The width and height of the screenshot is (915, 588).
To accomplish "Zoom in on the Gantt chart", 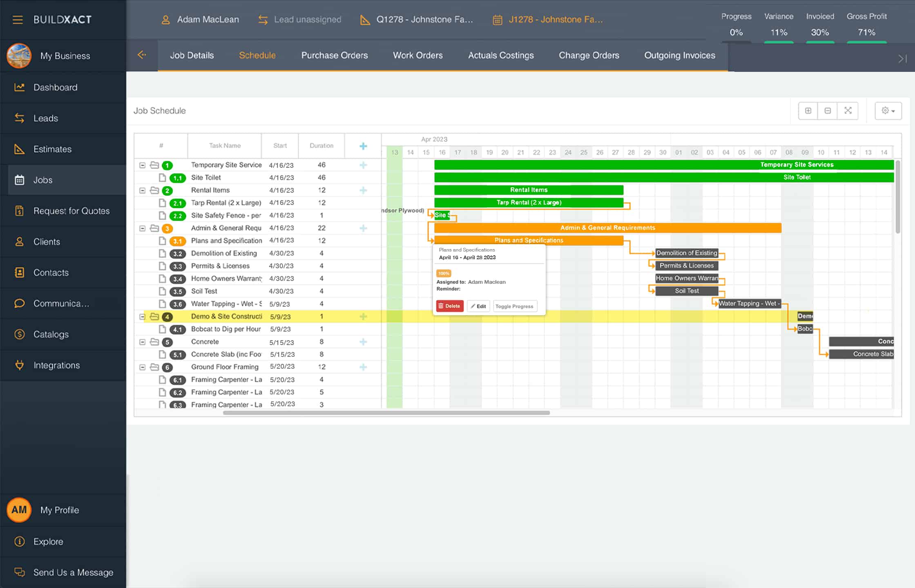I will click(808, 111).
